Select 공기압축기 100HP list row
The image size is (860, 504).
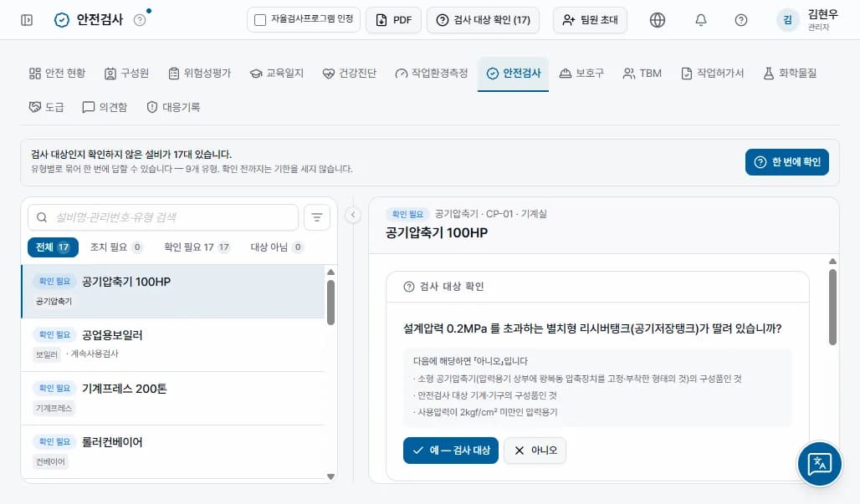[173, 292]
